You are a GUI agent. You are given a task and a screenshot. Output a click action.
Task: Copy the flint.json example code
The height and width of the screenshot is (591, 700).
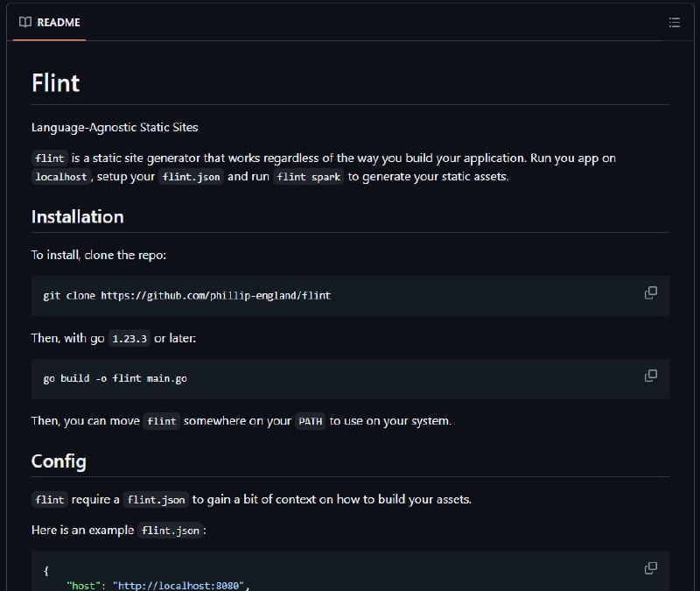coord(650,568)
